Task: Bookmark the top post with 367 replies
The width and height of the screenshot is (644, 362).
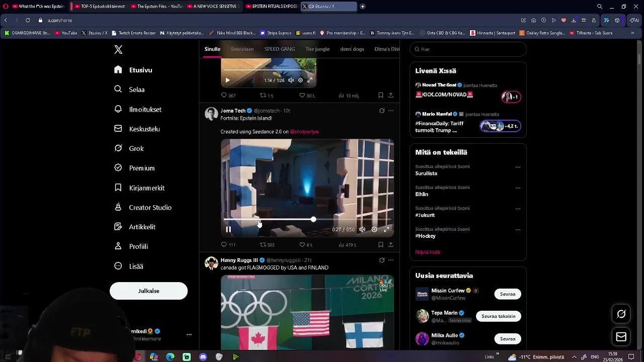Action: [x=381, y=96]
